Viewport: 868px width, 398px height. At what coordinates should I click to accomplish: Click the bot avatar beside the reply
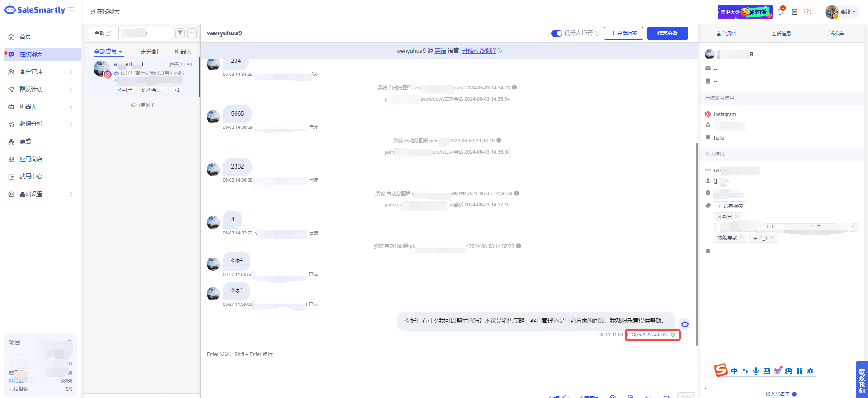tap(685, 324)
